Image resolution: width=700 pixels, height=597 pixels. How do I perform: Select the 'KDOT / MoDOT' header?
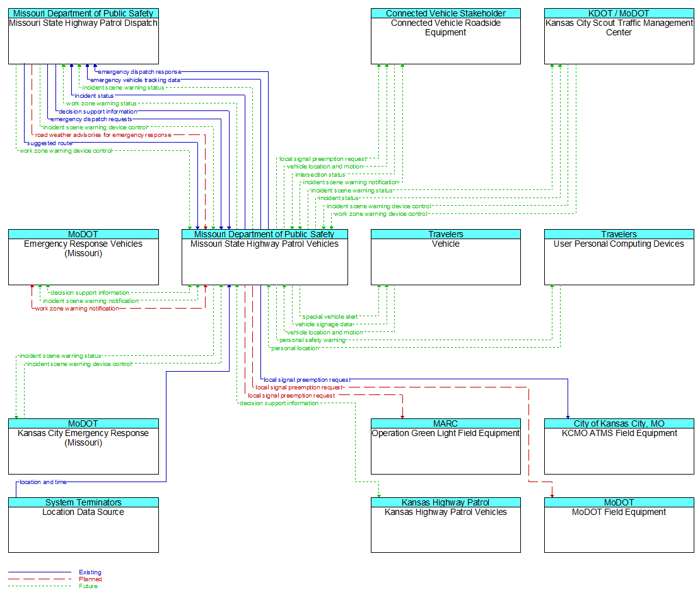(619, 13)
